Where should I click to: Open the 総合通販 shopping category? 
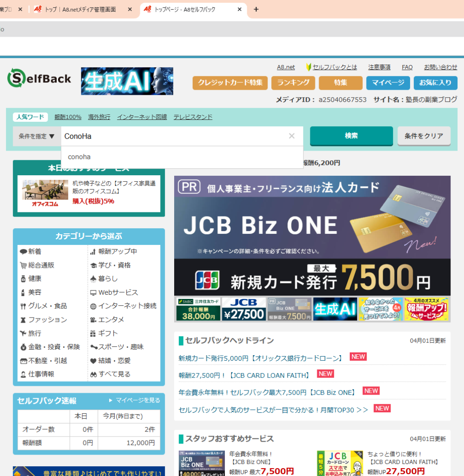[37, 265]
